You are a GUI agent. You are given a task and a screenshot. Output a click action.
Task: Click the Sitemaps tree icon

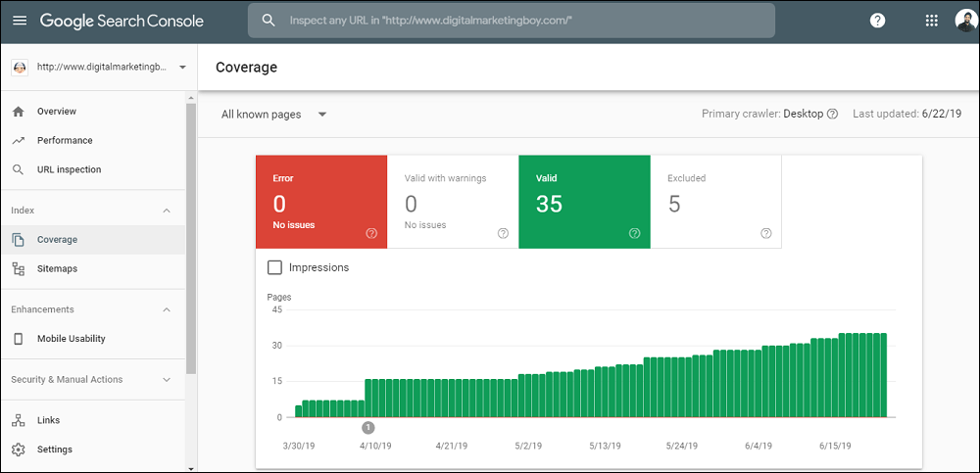[x=18, y=268]
